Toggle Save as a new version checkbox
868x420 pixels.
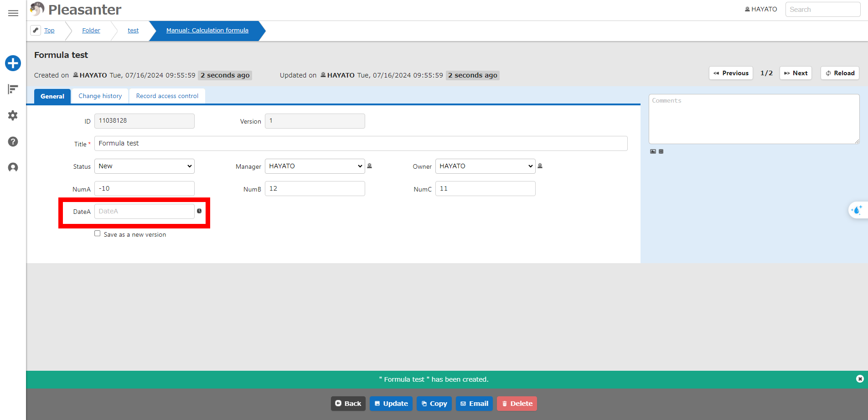97,233
